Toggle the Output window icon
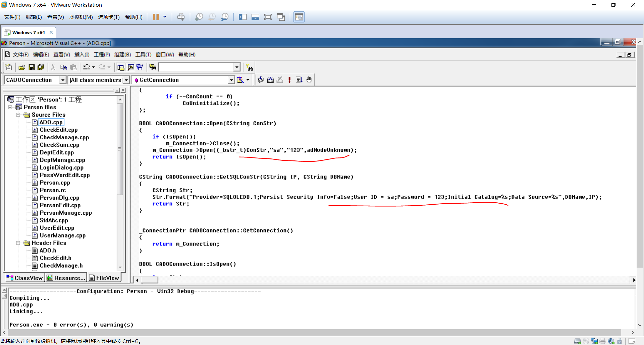The height and width of the screenshot is (345, 644). 130,67
